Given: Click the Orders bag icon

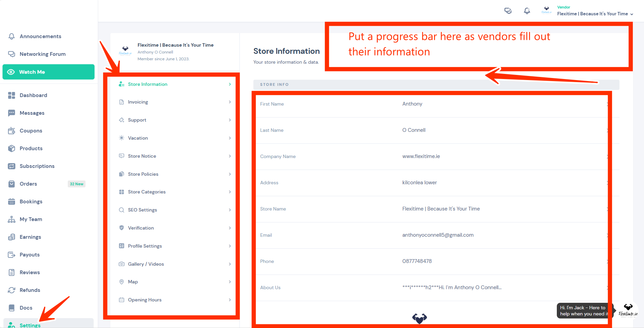Looking at the screenshot, I should (x=12, y=184).
